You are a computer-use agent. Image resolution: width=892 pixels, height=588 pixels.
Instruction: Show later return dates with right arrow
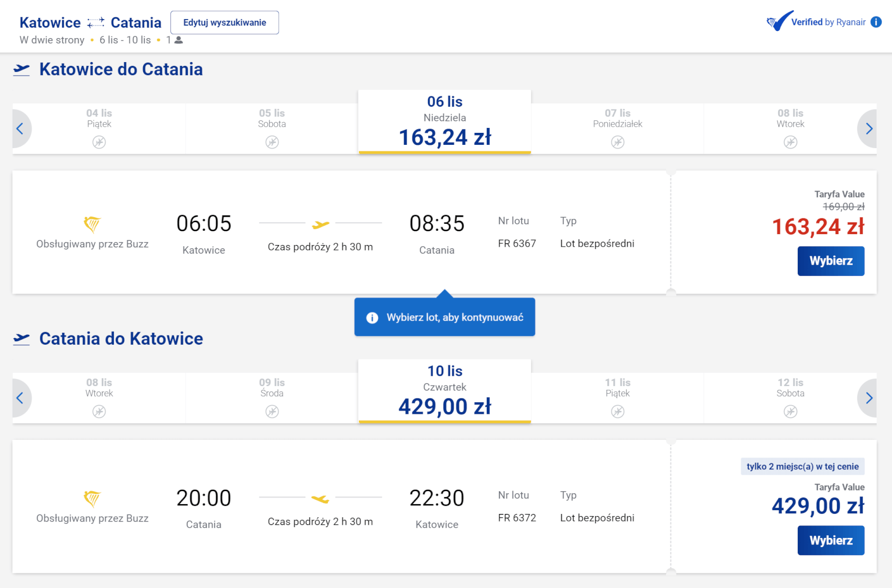(x=868, y=398)
